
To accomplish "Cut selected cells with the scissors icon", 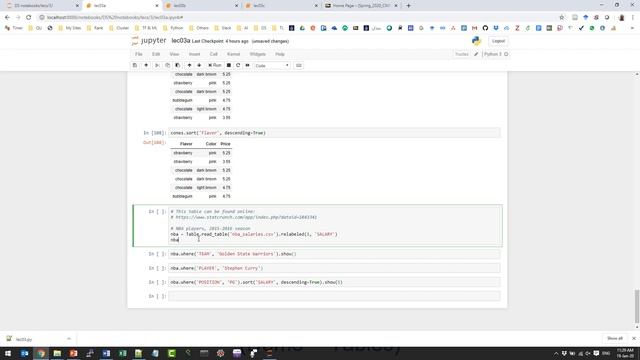I will tap(158, 65).
